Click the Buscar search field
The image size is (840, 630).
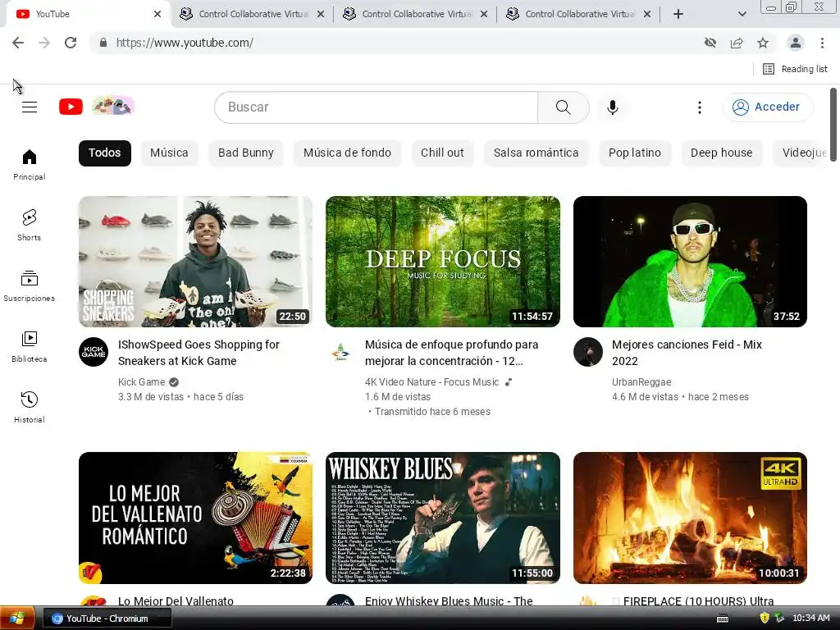tap(376, 107)
